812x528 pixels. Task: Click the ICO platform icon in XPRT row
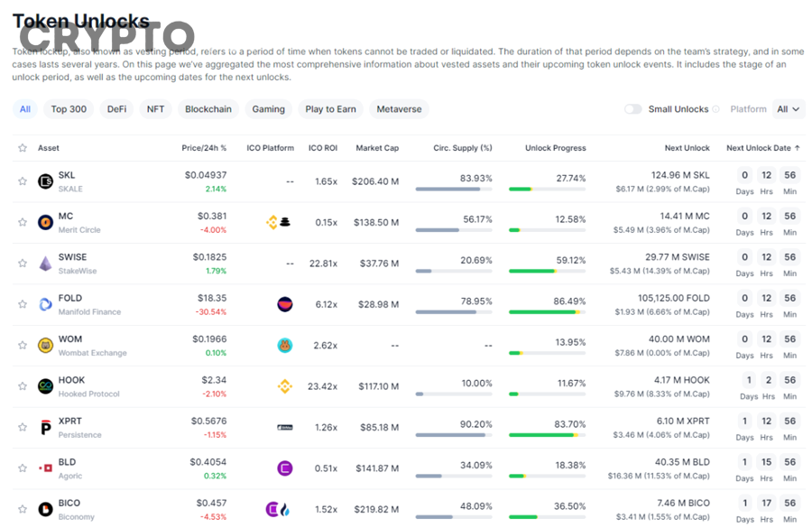click(285, 428)
